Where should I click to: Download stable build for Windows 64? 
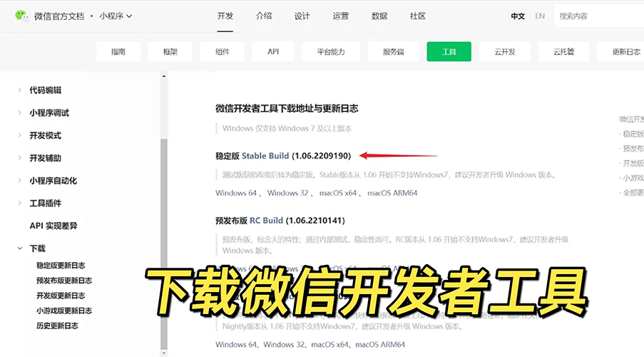pyautogui.click(x=236, y=193)
